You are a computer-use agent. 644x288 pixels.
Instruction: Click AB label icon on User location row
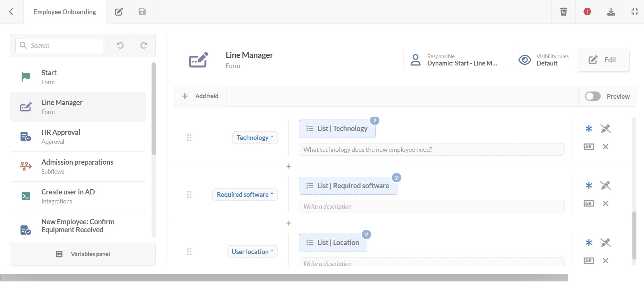pos(589,261)
